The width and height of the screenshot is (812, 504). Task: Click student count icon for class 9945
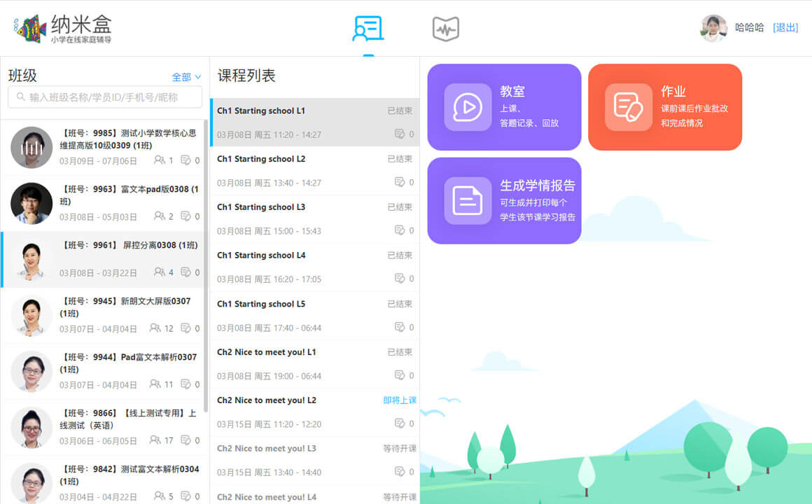click(x=155, y=328)
